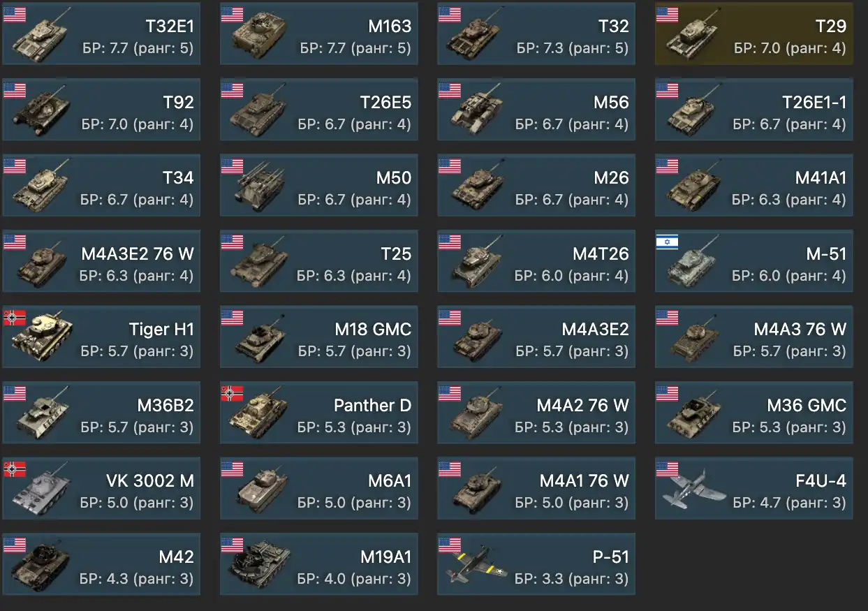Click the F4U-4 aircraft icon

693,489
